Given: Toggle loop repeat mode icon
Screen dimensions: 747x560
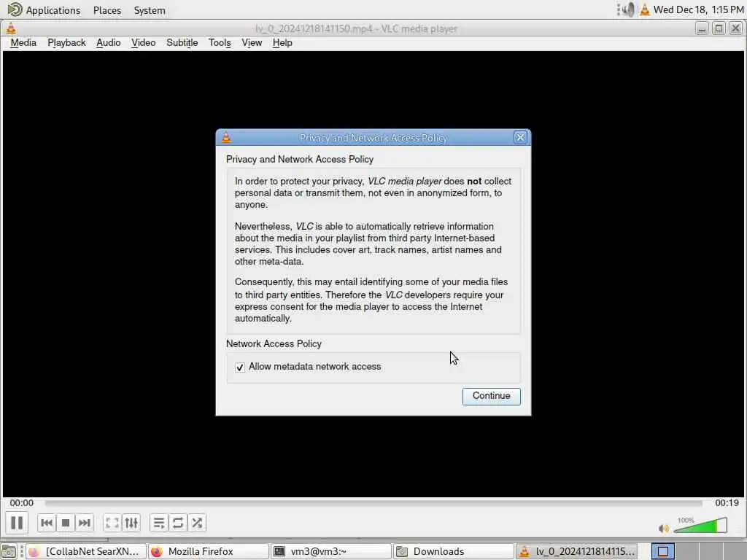Looking at the screenshot, I should (178, 523).
